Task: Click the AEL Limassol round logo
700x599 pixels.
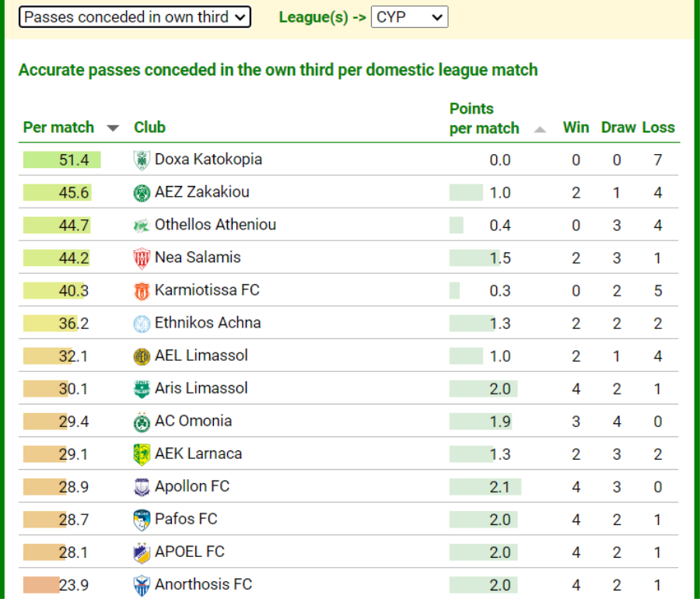Action: click(x=142, y=356)
